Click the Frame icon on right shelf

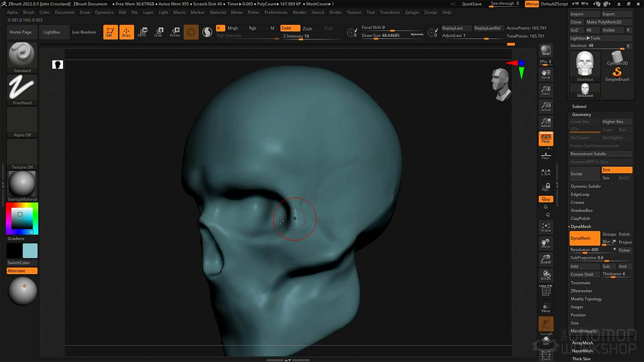[x=546, y=227]
